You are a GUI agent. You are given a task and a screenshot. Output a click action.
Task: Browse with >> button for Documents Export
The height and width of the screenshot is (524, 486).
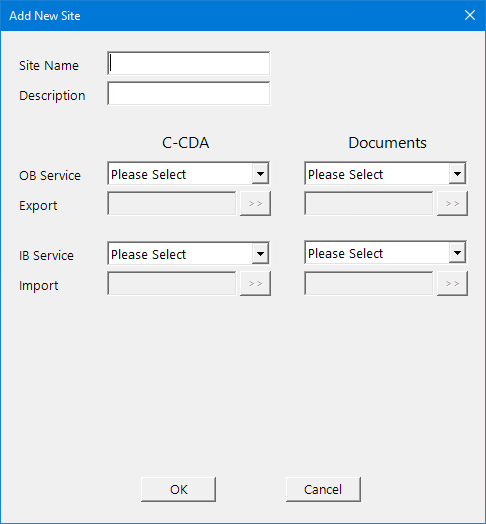[452, 204]
